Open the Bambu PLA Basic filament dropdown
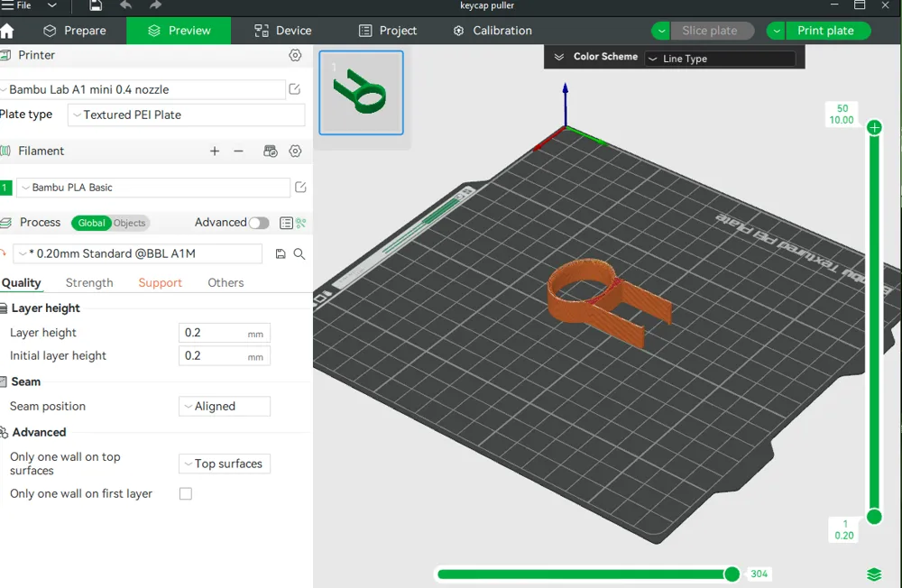Image resolution: width=902 pixels, height=588 pixels. (x=153, y=188)
